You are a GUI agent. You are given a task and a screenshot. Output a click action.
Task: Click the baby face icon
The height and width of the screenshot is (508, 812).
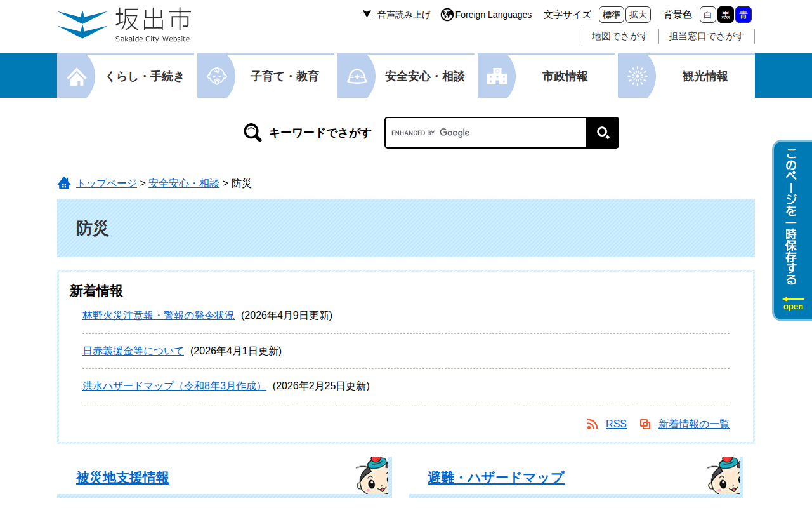[x=217, y=76]
